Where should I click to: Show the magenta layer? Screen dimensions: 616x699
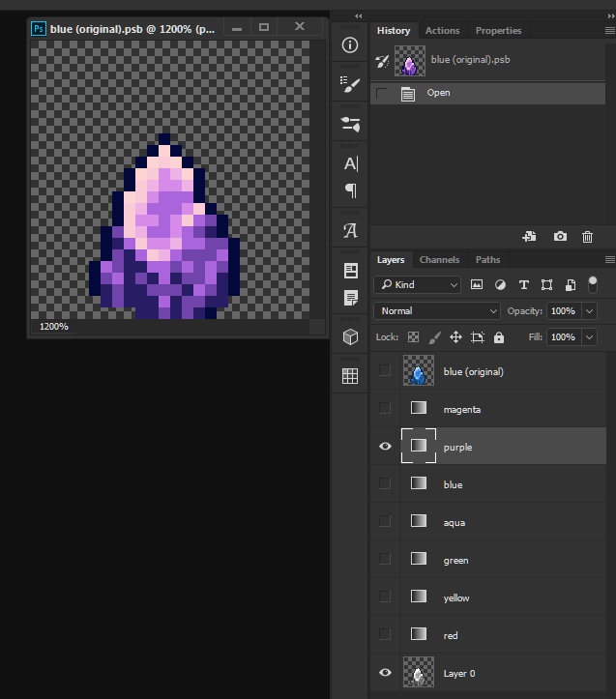(385, 409)
